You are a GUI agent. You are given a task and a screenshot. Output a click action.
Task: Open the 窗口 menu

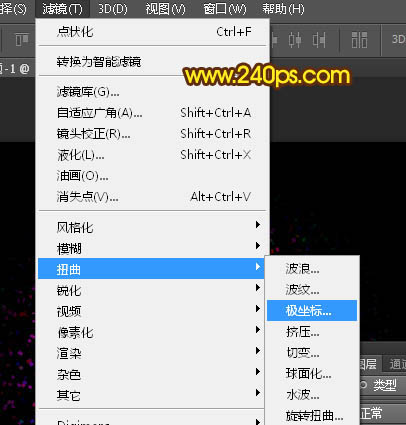pos(225,9)
